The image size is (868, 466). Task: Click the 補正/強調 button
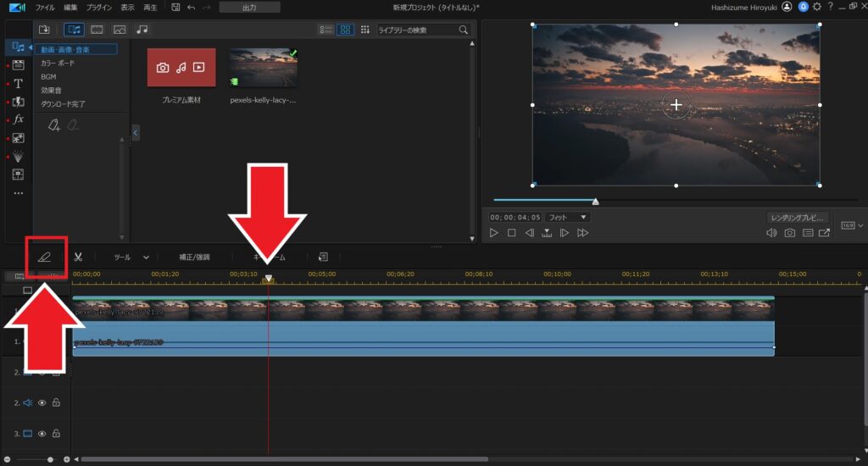pyautogui.click(x=194, y=257)
